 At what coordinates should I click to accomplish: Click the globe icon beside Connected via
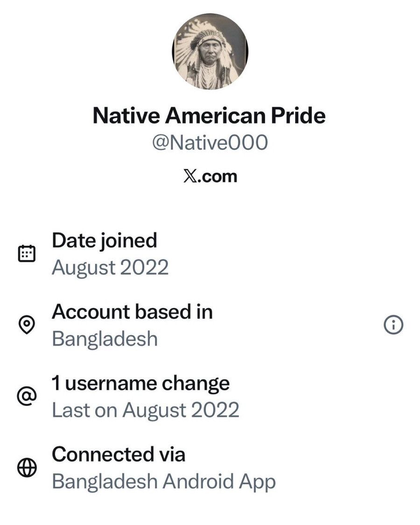click(27, 468)
